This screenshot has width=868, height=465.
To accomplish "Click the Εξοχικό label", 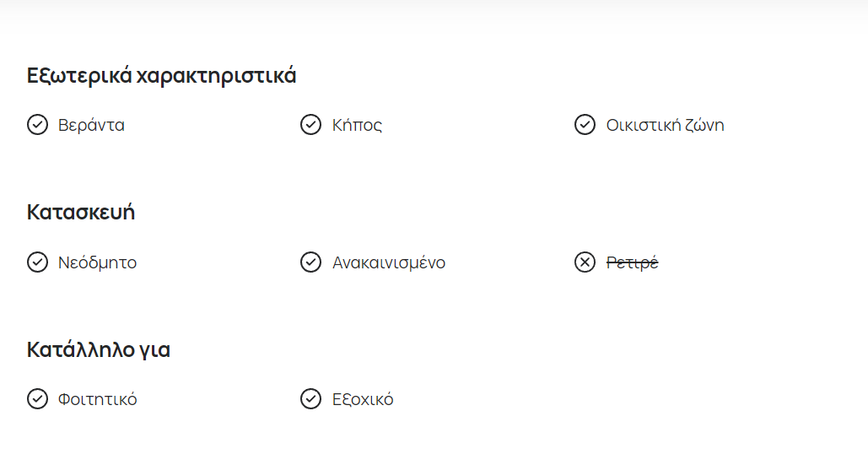I will [x=363, y=399].
